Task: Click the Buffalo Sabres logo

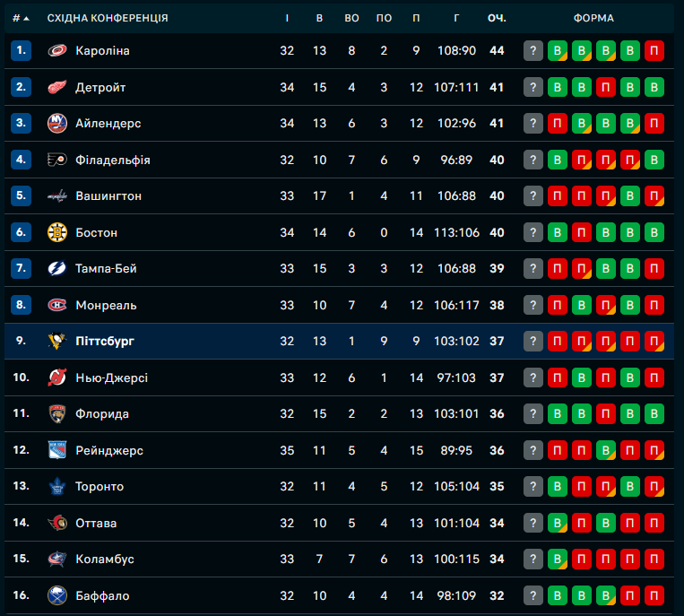Action: click(x=57, y=595)
